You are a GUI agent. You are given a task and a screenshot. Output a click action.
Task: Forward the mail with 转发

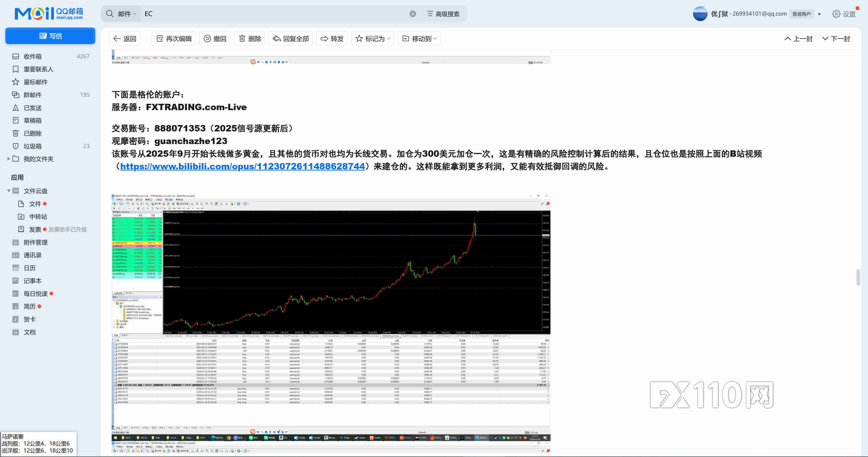pyautogui.click(x=332, y=38)
